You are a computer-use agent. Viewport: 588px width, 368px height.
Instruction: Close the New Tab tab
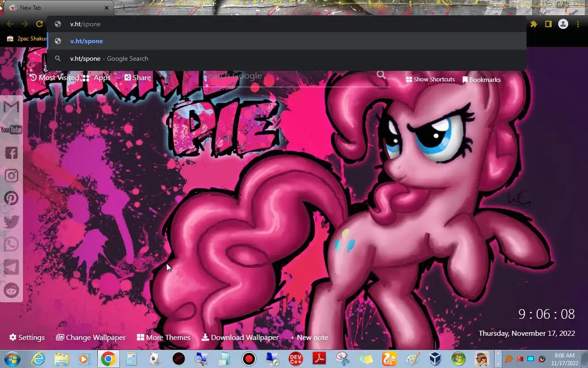pyautogui.click(x=107, y=7)
